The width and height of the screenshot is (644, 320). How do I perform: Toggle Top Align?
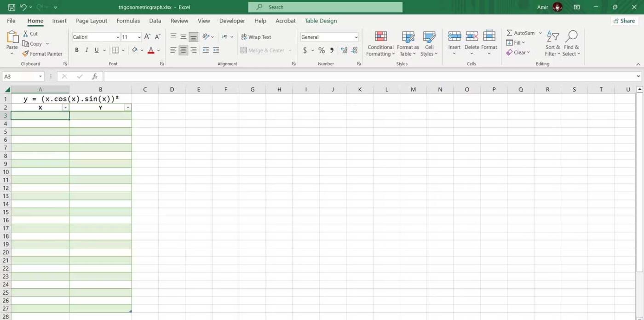(173, 37)
